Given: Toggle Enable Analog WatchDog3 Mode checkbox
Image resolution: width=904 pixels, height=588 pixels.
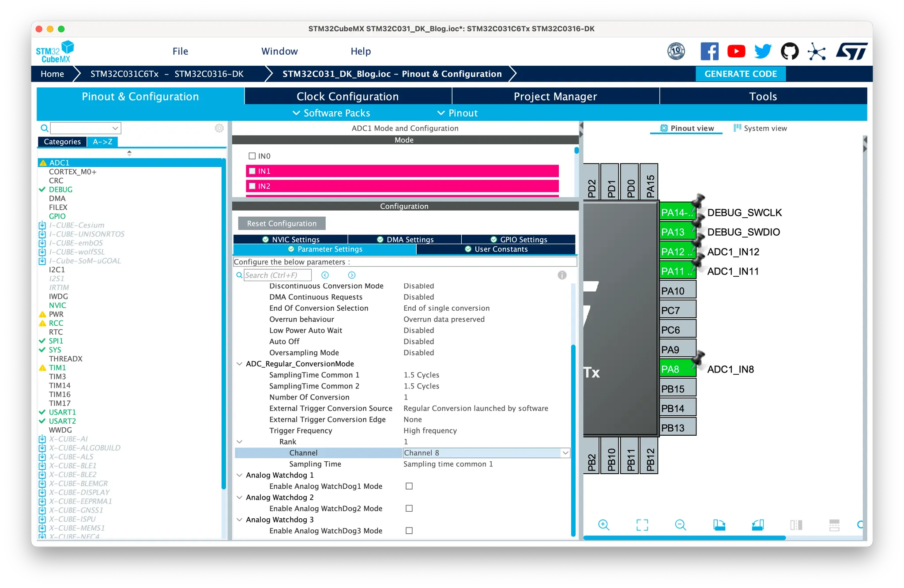Looking at the screenshot, I should tap(409, 531).
